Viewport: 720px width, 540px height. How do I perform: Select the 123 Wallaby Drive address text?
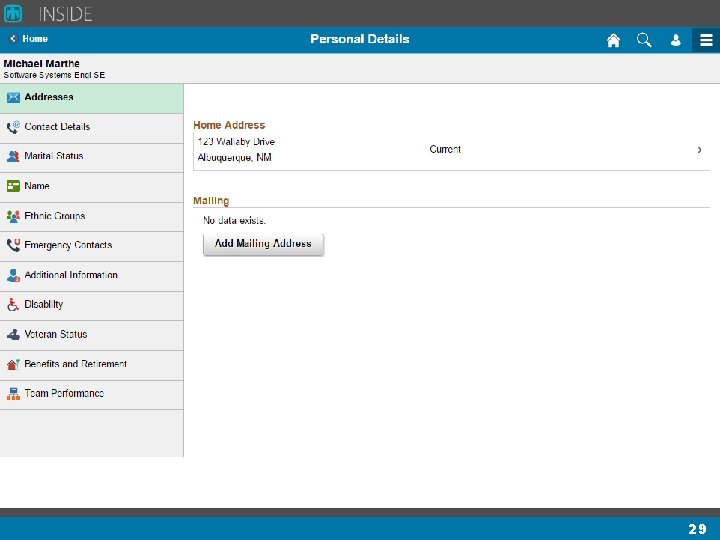pos(236,142)
